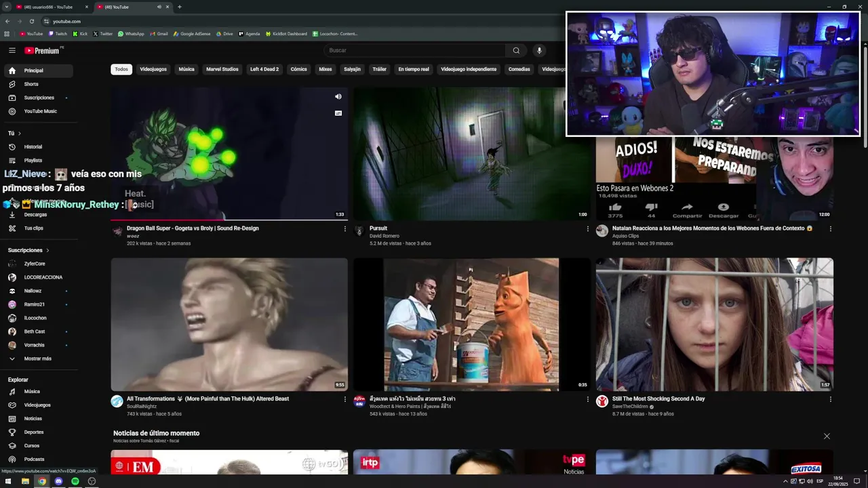Open the YouTube hamburger guide menu
The height and width of the screenshot is (488, 868).
click(x=12, y=50)
